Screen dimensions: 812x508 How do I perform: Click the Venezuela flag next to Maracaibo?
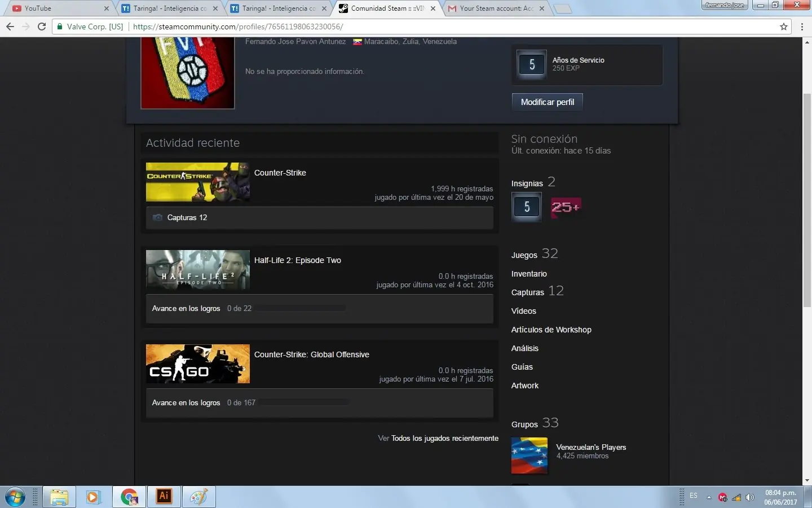click(358, 42)
